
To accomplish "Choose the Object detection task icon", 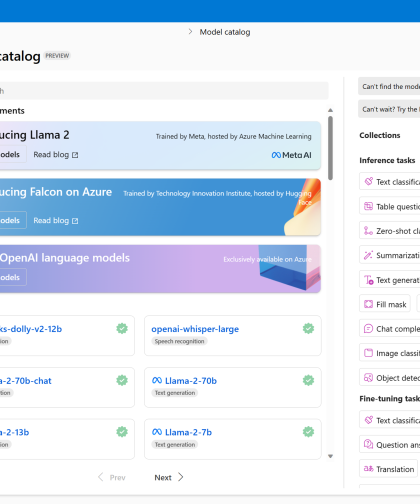I will tap(368, 378).
